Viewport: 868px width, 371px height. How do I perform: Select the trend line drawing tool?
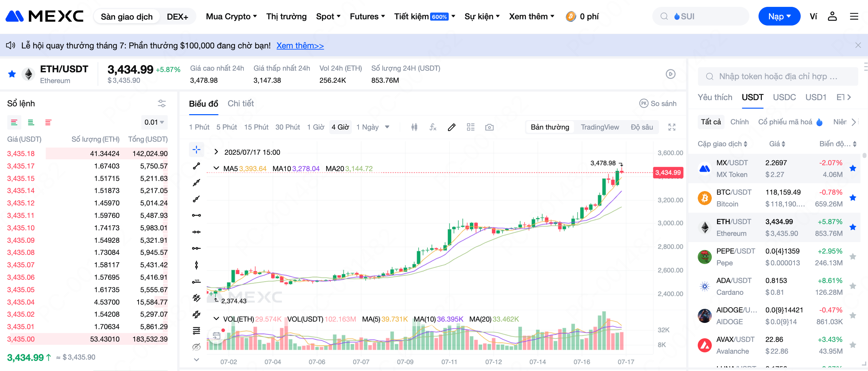click(x=196, y=166)
